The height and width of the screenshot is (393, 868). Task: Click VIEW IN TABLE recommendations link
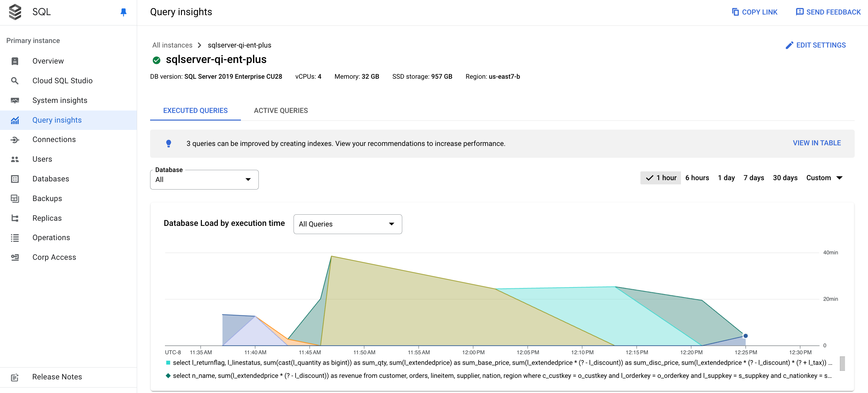click(x=817, y=143)
